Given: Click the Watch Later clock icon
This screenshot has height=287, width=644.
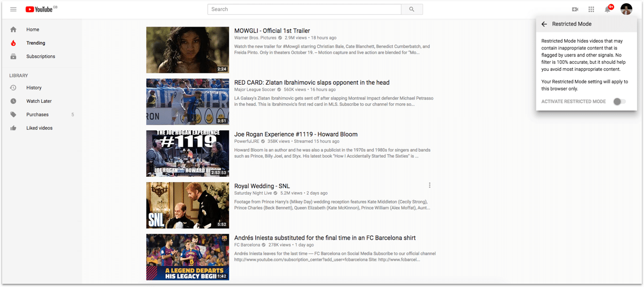Looking at the screenshot, I should [x=13, y=101].
